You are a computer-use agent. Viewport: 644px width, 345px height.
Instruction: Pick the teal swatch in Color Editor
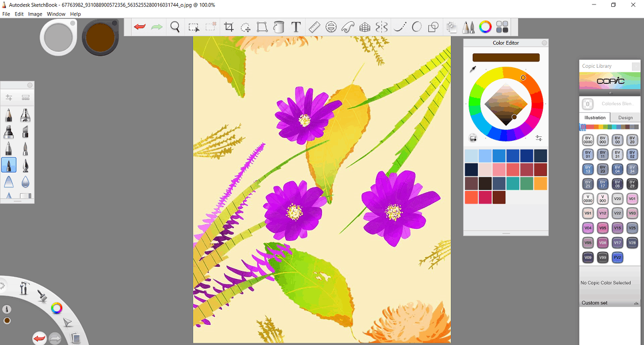tap(513, 183)
